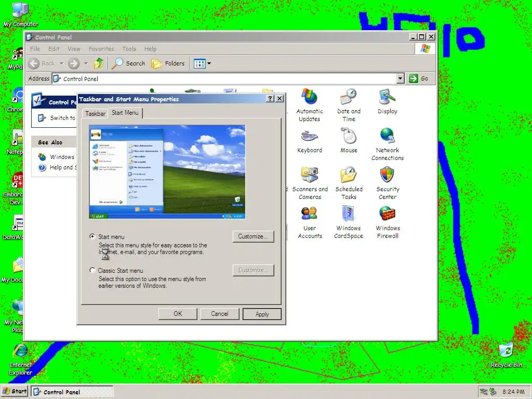
Task: Select the Start Menu tab
Action: click(125, 113)
